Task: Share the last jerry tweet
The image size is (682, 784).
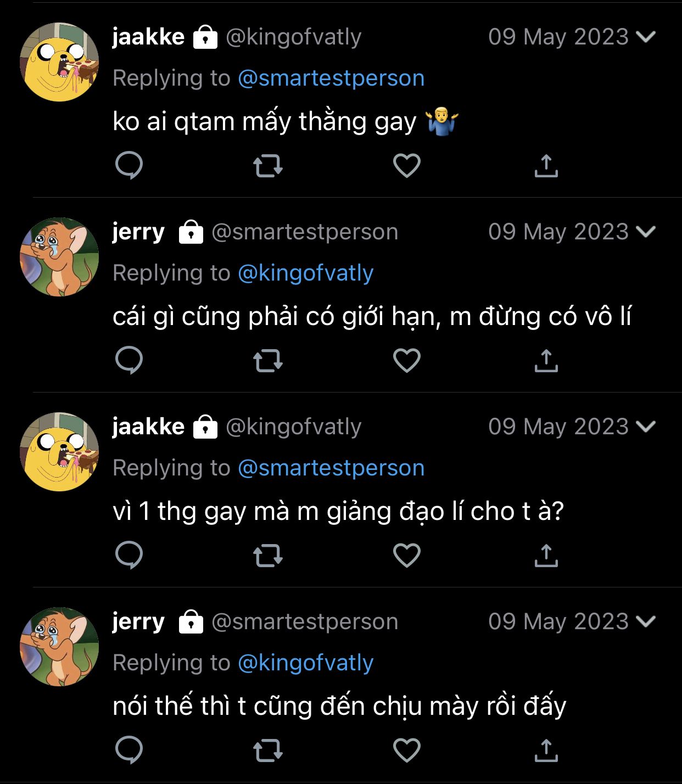Action: click(546, 750)
